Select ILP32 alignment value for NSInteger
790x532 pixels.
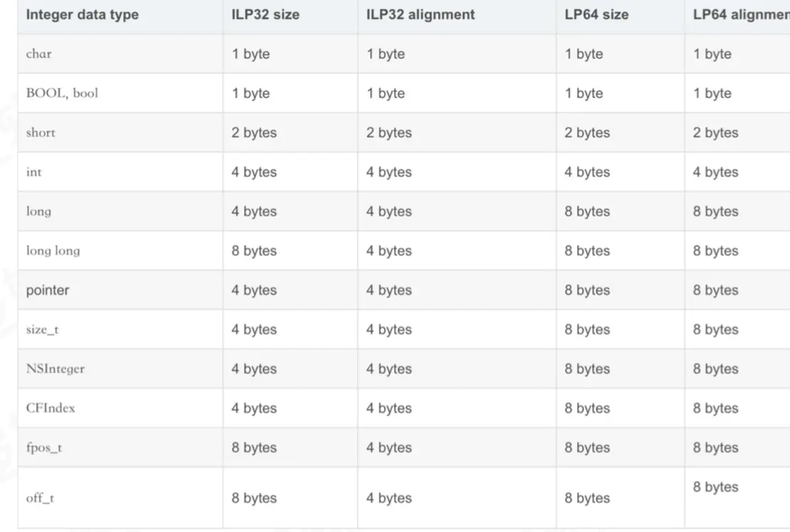point(389,369)
